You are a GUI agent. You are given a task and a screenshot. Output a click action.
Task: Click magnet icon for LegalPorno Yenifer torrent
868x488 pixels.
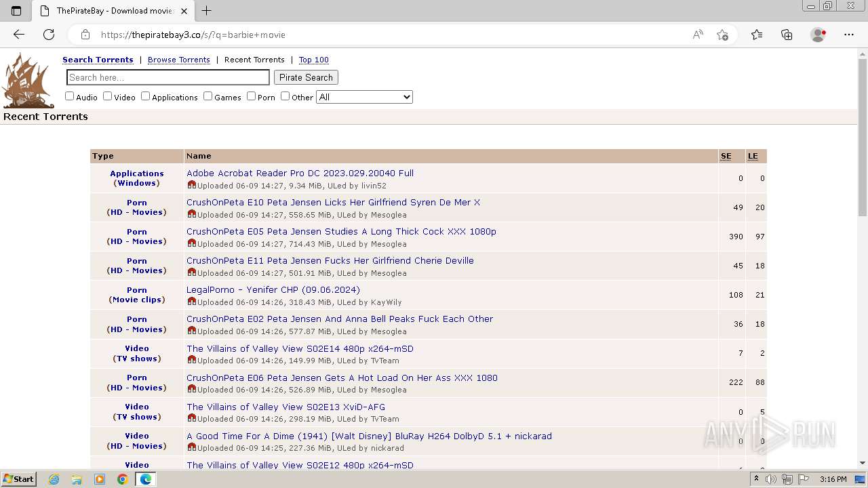tap(191, 301)
